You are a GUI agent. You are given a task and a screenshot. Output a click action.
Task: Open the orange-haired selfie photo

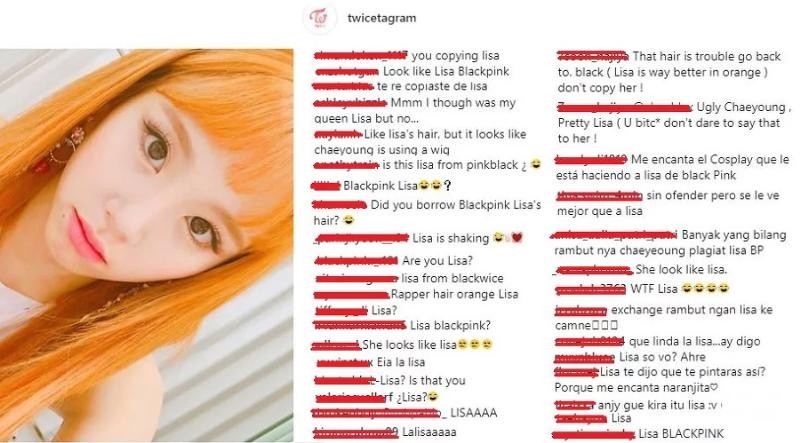coord(146,245)
